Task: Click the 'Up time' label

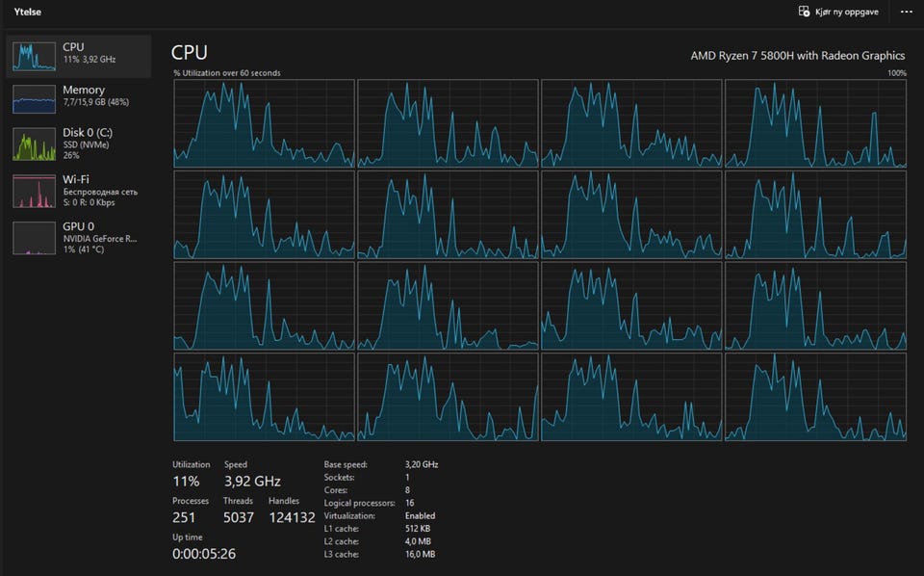Action: tap(188, 537)
